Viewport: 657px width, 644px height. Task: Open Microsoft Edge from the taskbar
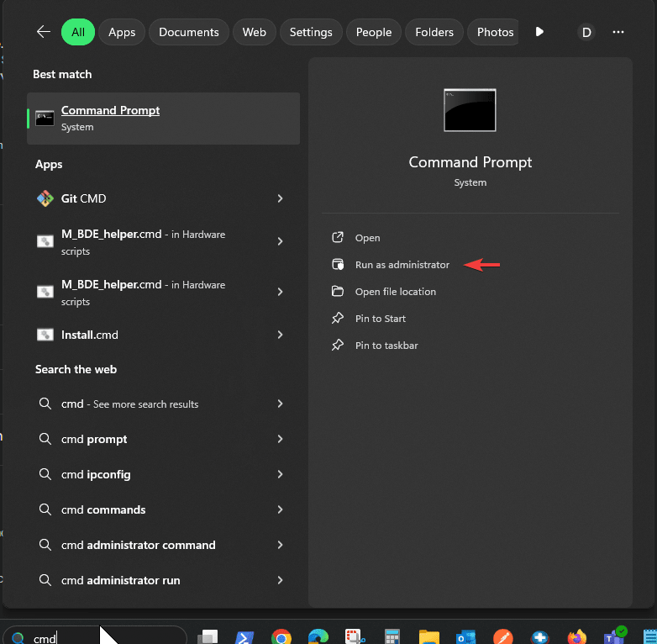coord(318,636)
